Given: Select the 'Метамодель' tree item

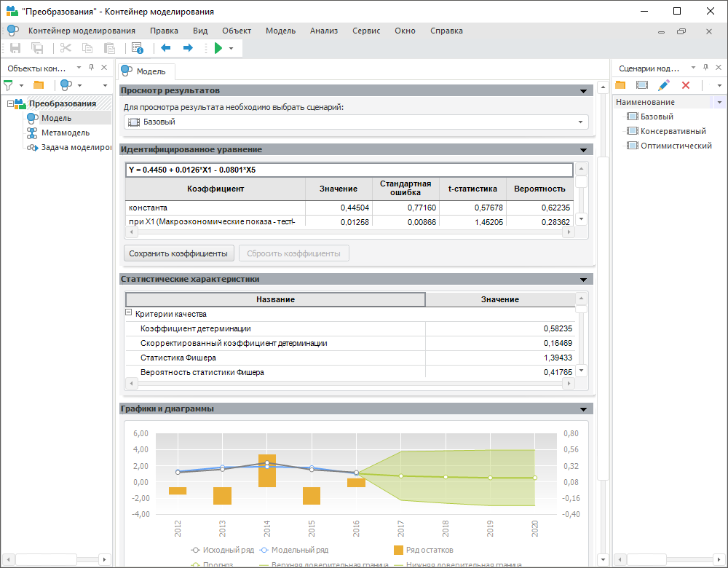Looking at the screenshot, I should [x=65, y=133].
